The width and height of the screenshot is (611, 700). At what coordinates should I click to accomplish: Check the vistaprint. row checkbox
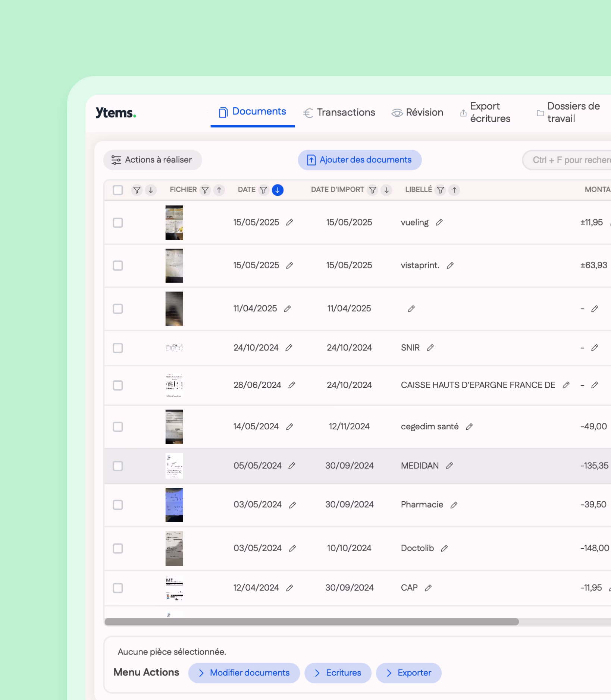pyautogui.click(x=118, y=266)
